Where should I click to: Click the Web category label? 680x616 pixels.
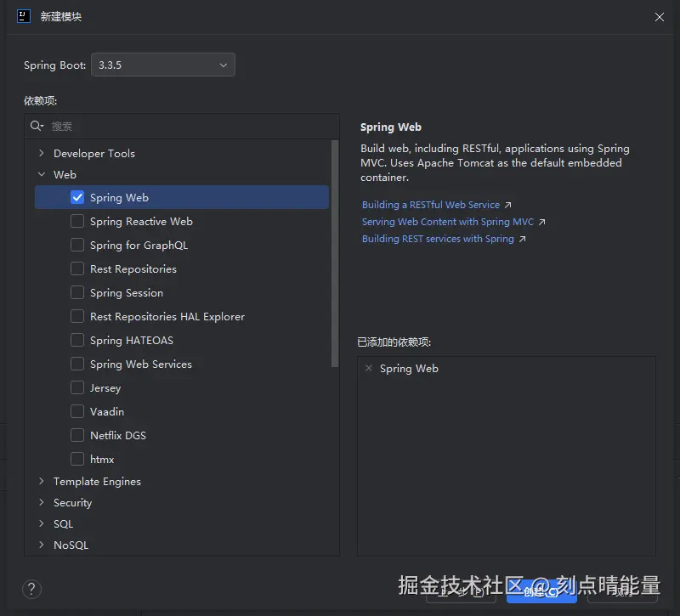pyautogui.click(x=65, y=175)
